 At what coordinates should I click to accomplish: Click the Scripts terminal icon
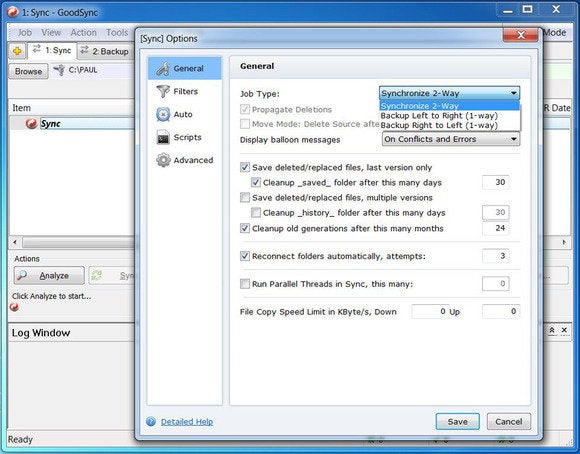(x=163, y=137)
